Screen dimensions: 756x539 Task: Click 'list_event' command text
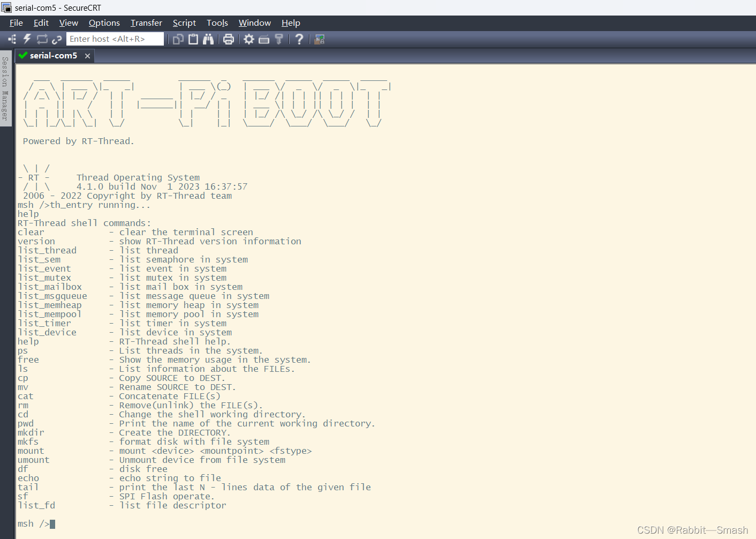coord(44,268)
